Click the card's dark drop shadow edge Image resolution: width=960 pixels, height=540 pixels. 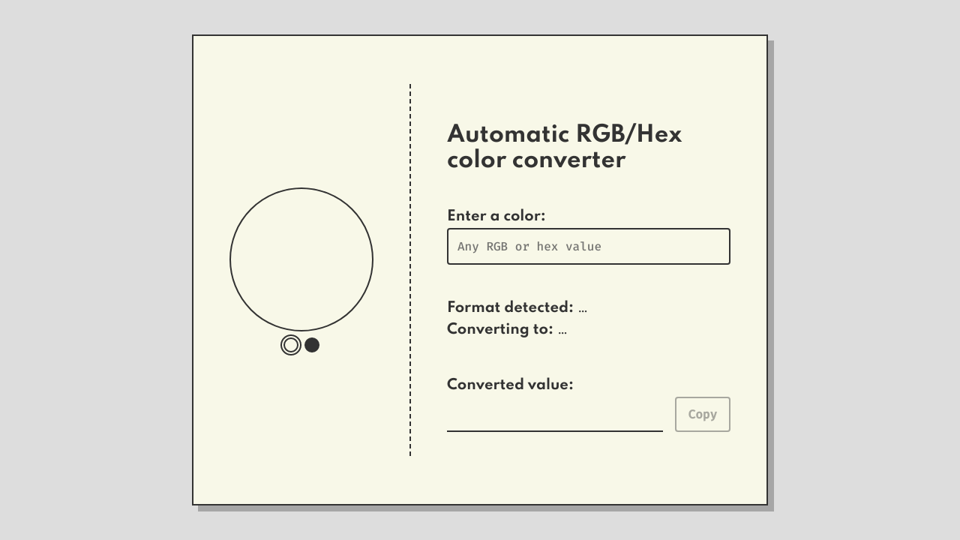(771, 300)
